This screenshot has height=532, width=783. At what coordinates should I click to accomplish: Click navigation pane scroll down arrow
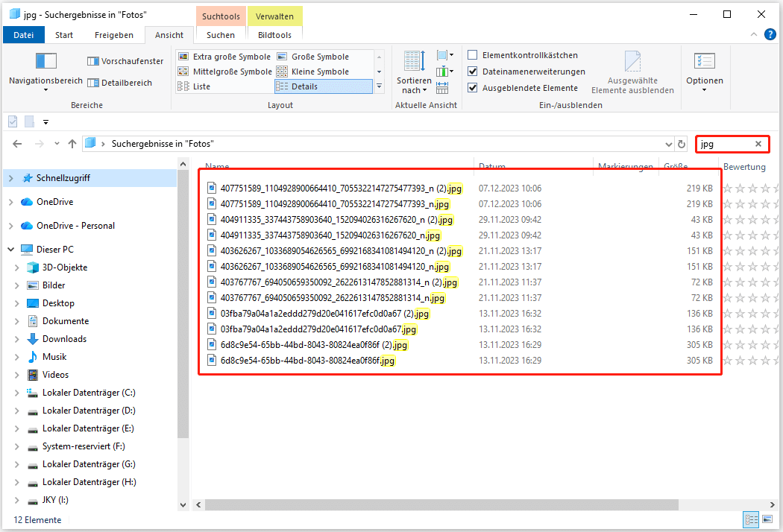[x=183, y=504]
